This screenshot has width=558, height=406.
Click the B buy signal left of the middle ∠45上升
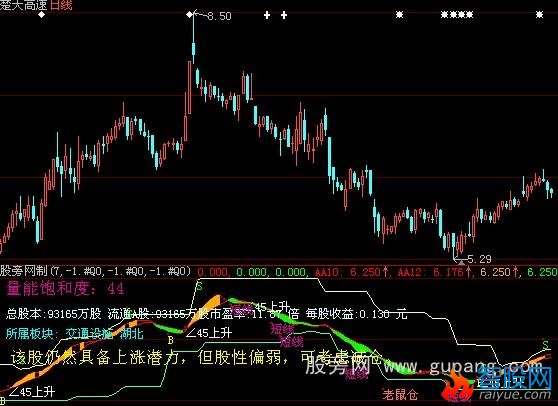[170, 340]
